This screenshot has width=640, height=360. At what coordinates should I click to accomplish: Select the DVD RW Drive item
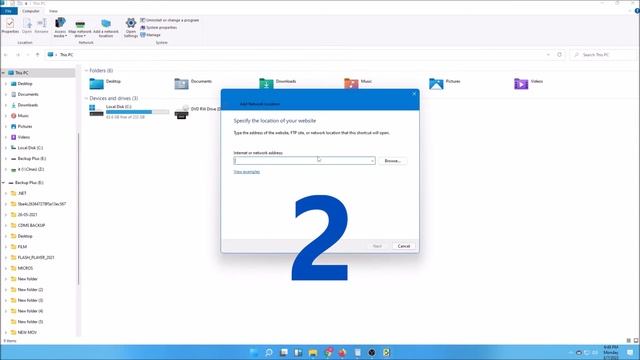coord(197,111)
